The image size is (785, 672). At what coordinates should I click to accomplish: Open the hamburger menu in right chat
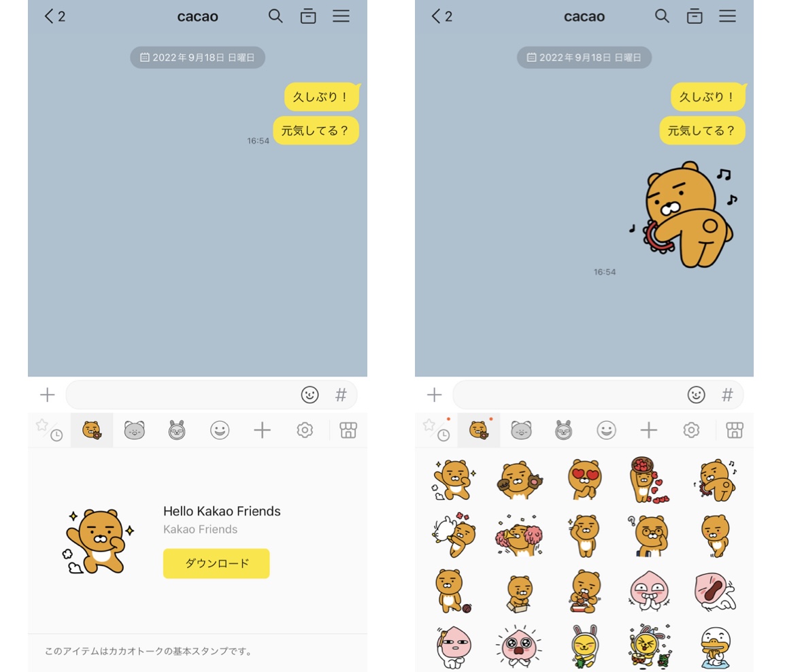point(727,16)
